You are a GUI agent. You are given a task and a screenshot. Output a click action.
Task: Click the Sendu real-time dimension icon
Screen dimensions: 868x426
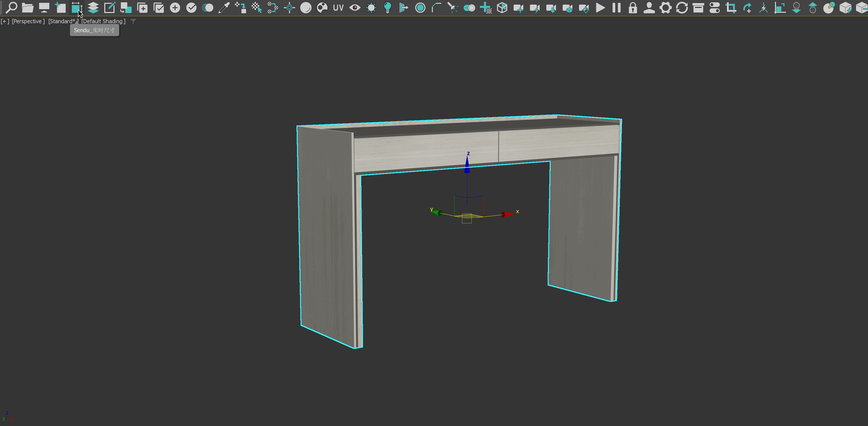point(77,7)
